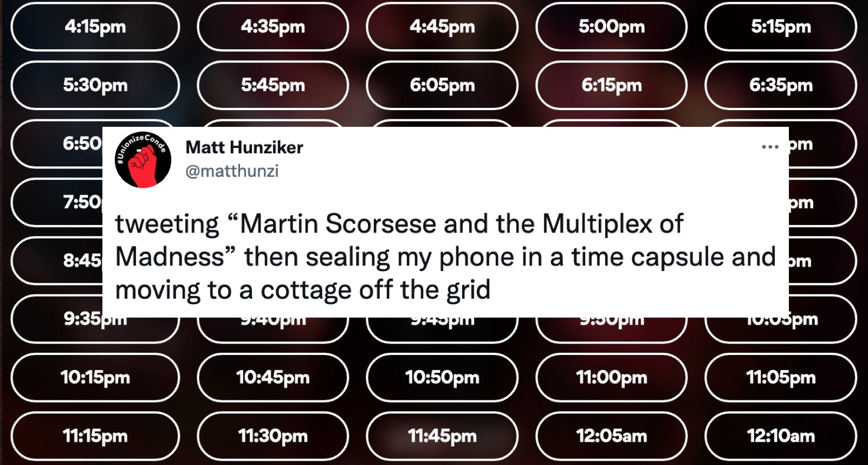Choose the 10:45pm showtime
868x465 pixels.
point(273,377)
